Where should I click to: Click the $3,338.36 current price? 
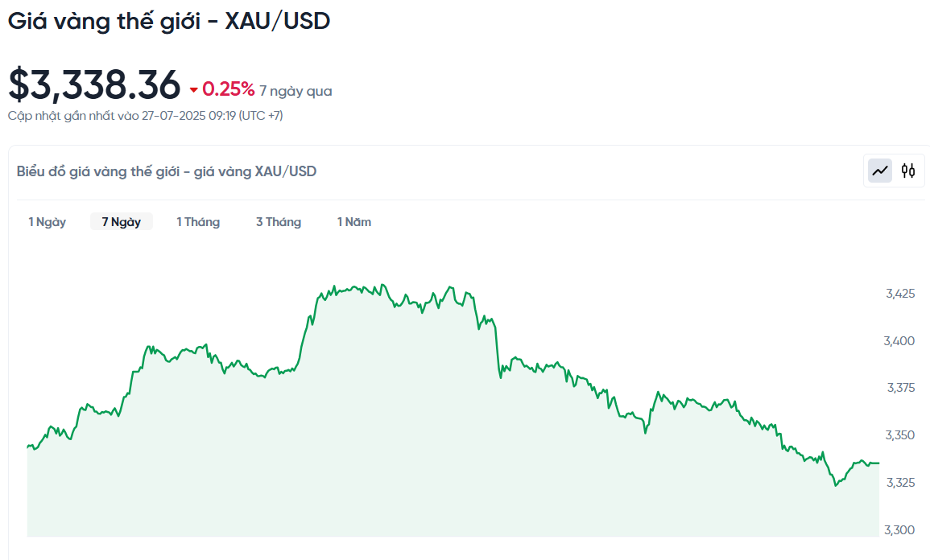[x=94, y=84]
